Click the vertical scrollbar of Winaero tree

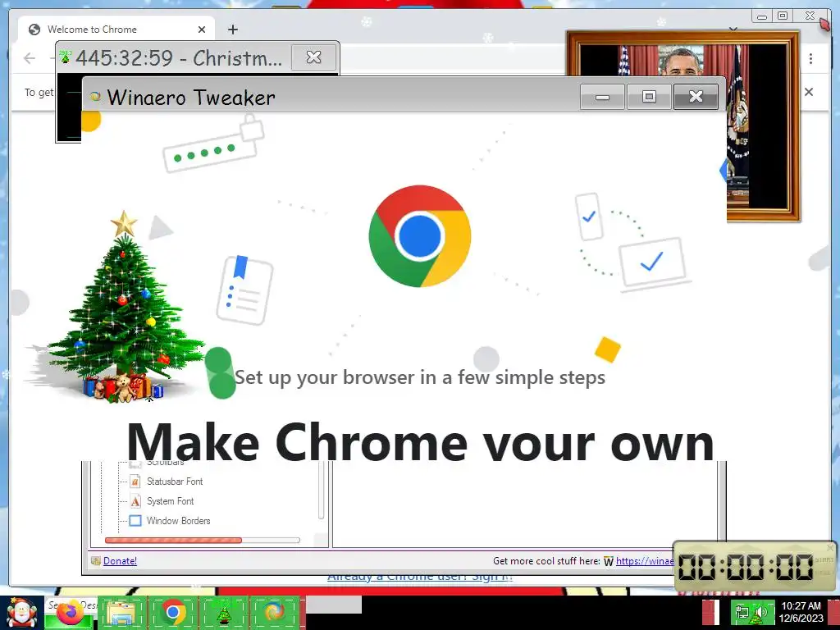tap(321, 490)
